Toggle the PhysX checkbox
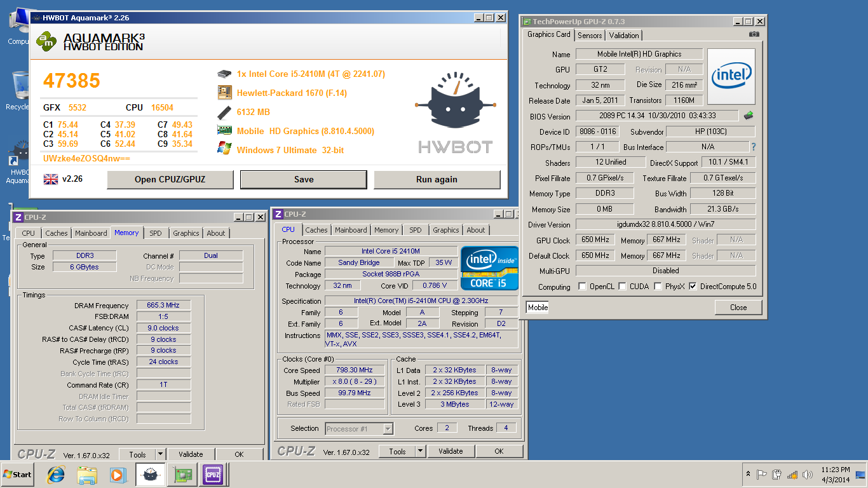This screenshot has height=488, width=868. point(658,287)
